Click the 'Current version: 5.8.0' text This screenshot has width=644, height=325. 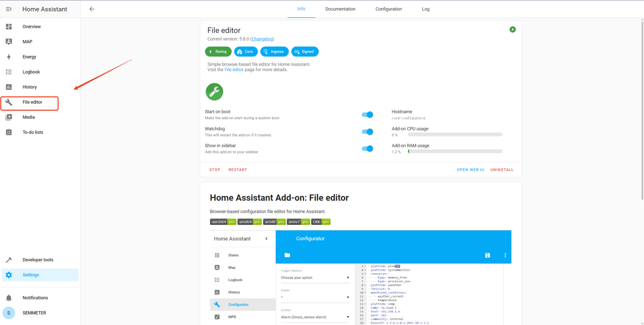(x=228, y=39)
